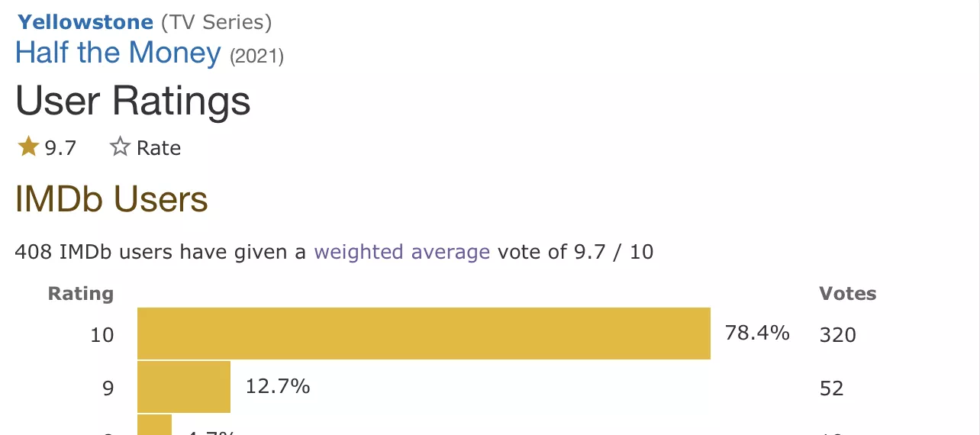Click the 320 votes count

coord(837,334)
